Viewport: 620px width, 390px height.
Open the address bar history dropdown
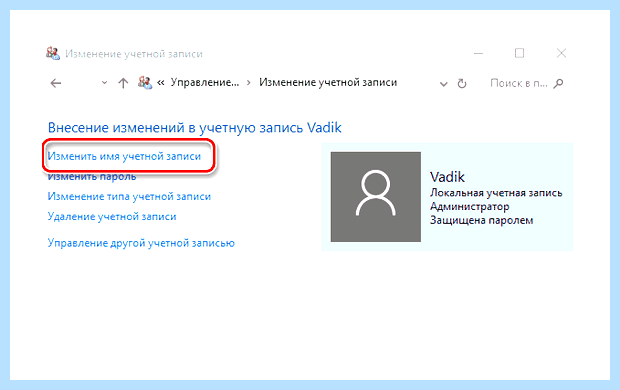tap(444, 84)
